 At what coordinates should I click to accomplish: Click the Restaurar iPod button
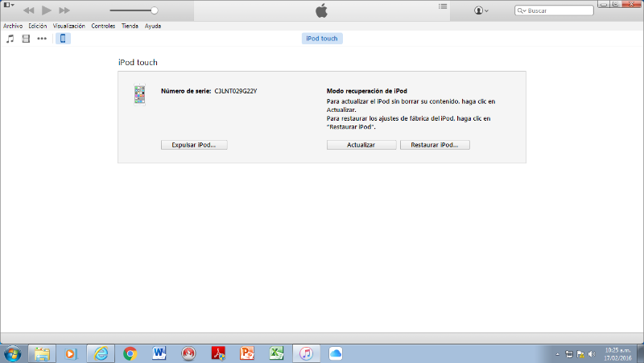point(435,145)
